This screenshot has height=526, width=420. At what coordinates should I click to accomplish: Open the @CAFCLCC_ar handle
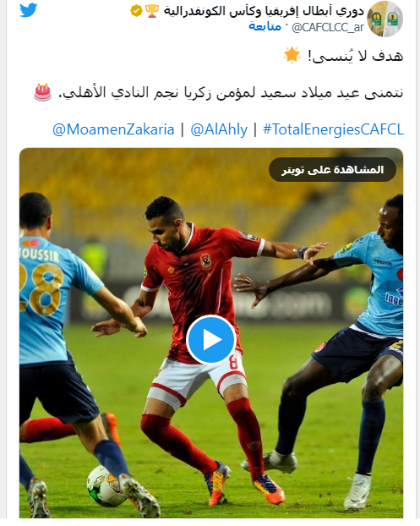(x=328, y=27)
